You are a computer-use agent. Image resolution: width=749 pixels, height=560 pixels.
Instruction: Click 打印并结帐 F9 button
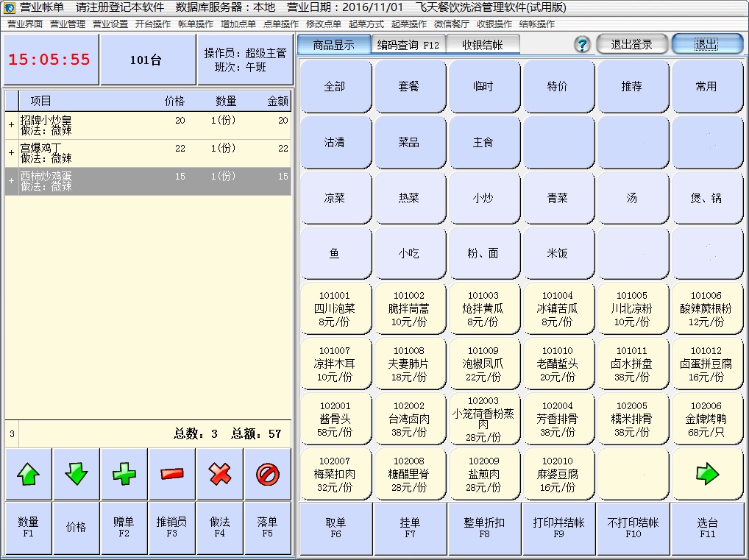tap(558, 528)
